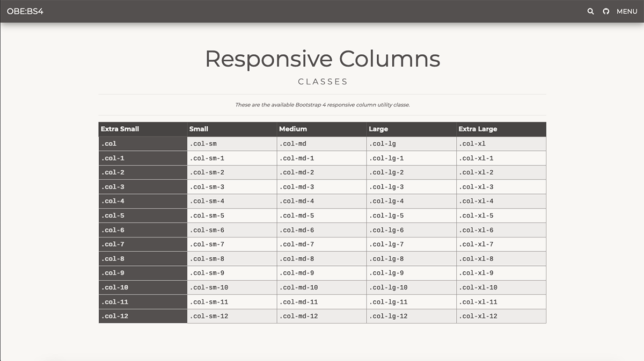Screen dimensions: 644x361
Task: Click the .col-xl cell
Action: click(501, 143)
